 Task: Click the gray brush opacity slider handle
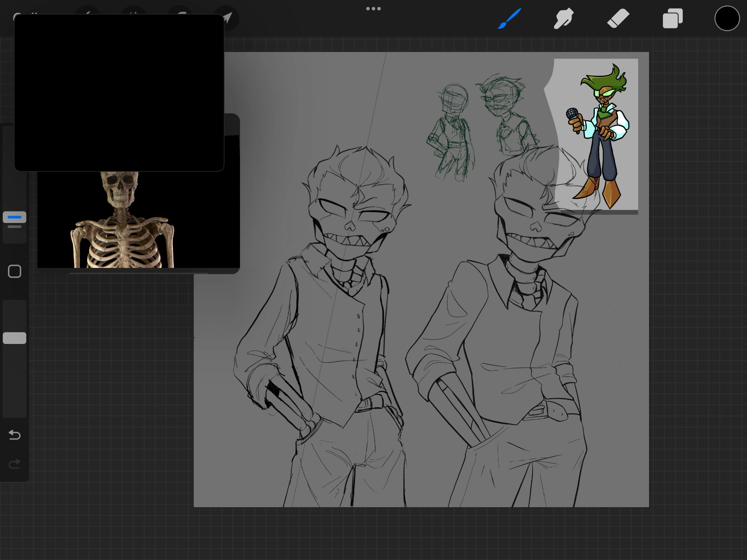click(15, 338)
